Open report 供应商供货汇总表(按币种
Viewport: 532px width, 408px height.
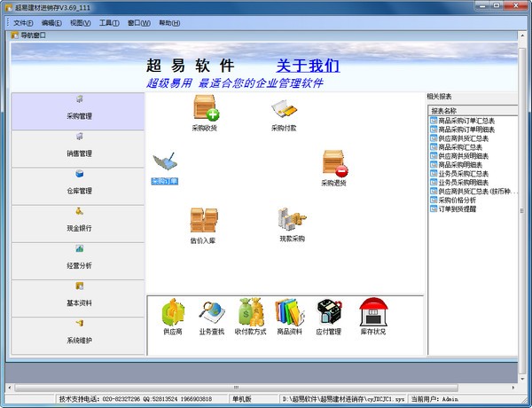(473, 191)
